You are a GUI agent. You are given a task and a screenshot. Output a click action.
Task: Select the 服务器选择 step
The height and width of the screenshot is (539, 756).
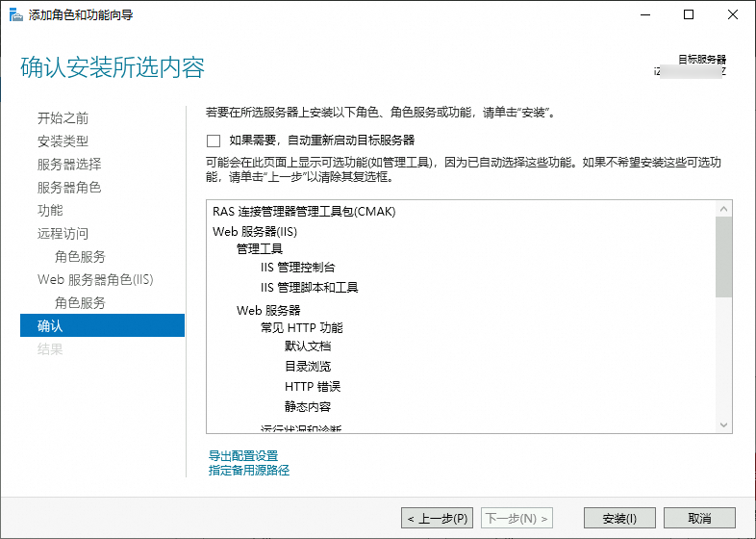coord(69,165)
